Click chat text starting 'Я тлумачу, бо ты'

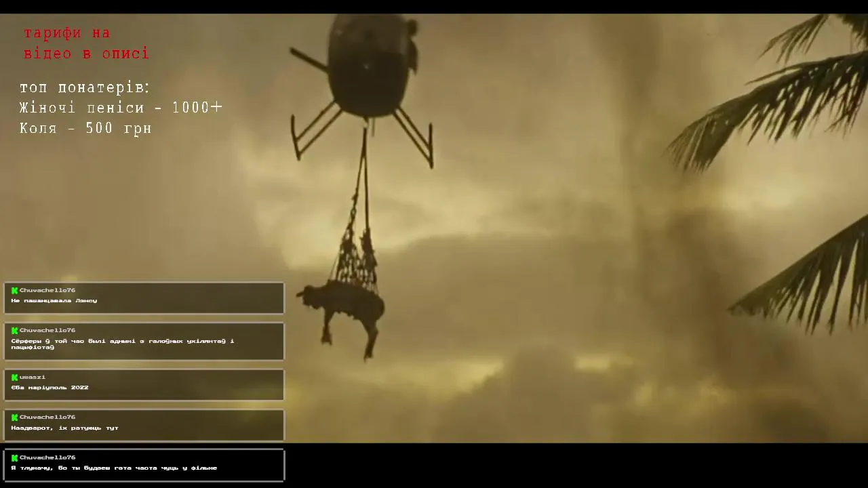pos(114,468)
